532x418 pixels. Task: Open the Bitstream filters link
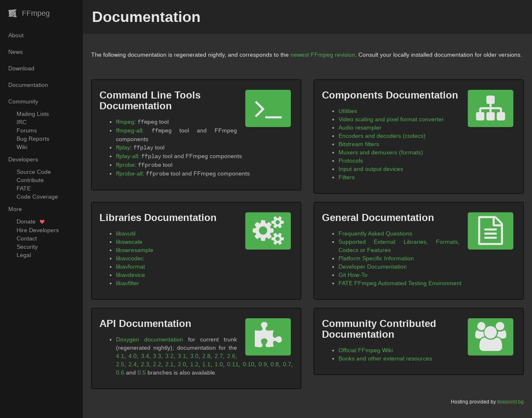point(359,144)
